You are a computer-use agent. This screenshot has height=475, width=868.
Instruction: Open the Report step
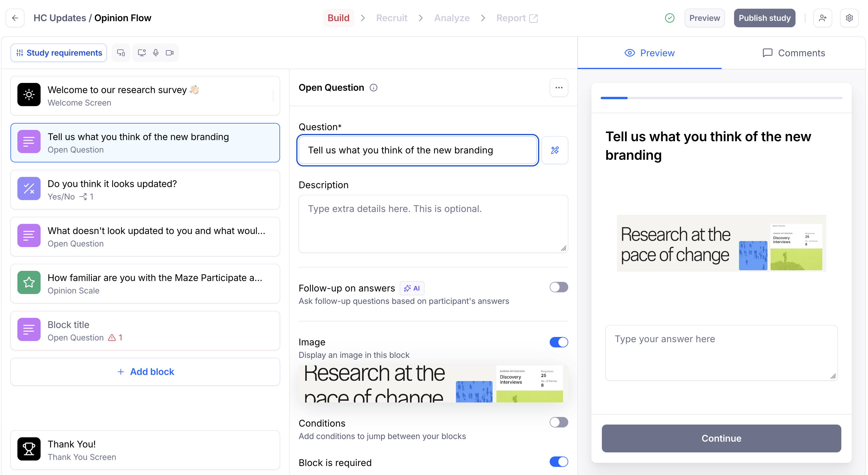point(517,18)
